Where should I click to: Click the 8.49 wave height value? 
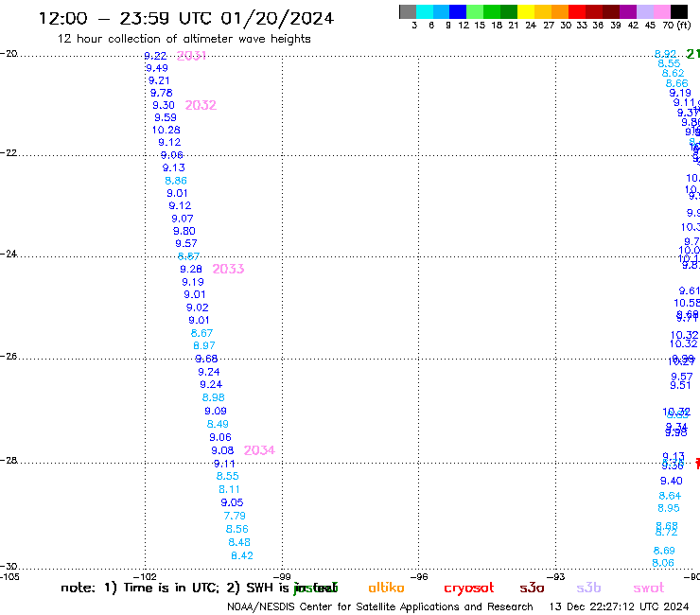(218, 424)
